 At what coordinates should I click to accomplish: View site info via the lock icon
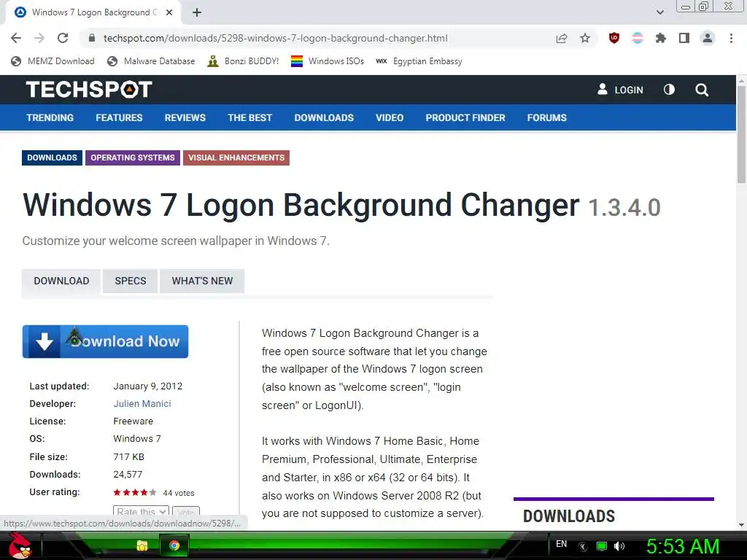click(x=92, y=38)
